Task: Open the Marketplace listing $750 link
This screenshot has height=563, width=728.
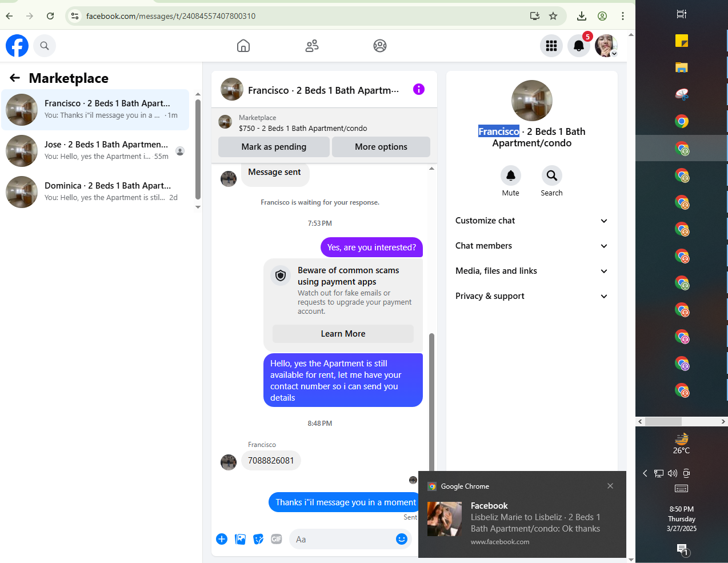Action: [x=303, y=129]
